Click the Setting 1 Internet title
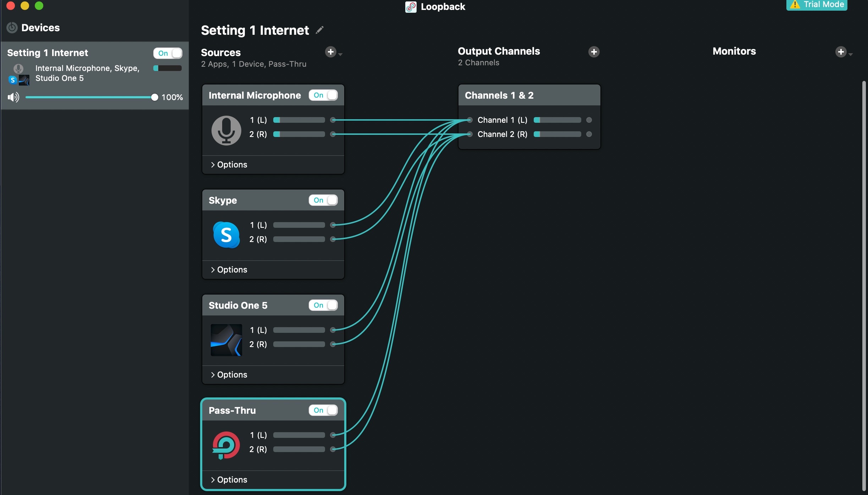Screen dimensions: 868x495 (x=255, y=31)
